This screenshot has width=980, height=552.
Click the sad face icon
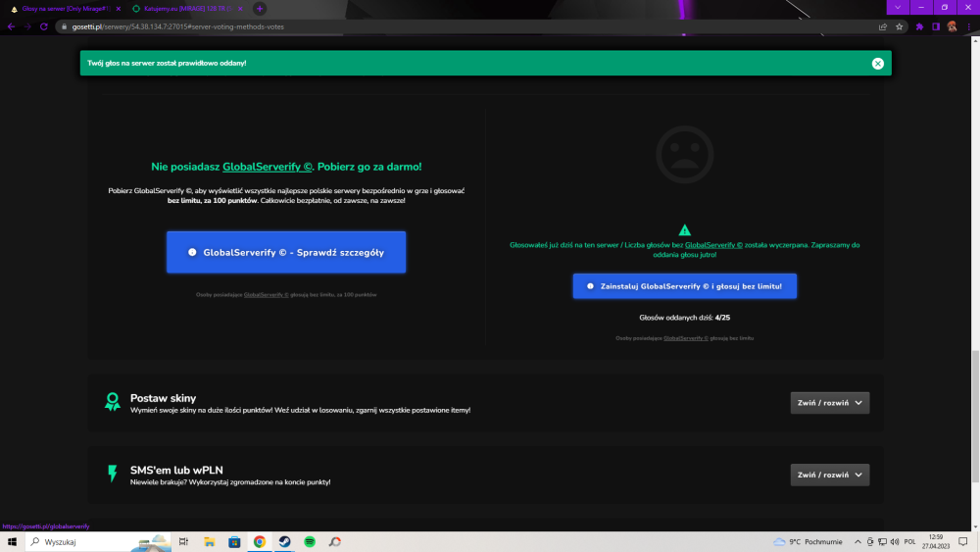[684, 154]
